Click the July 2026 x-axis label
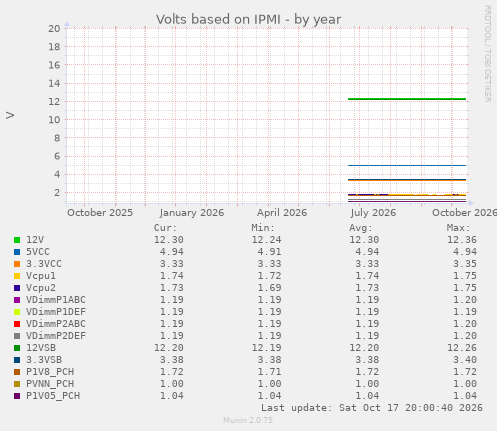This screenshot has height=431, width=497. 373,213
